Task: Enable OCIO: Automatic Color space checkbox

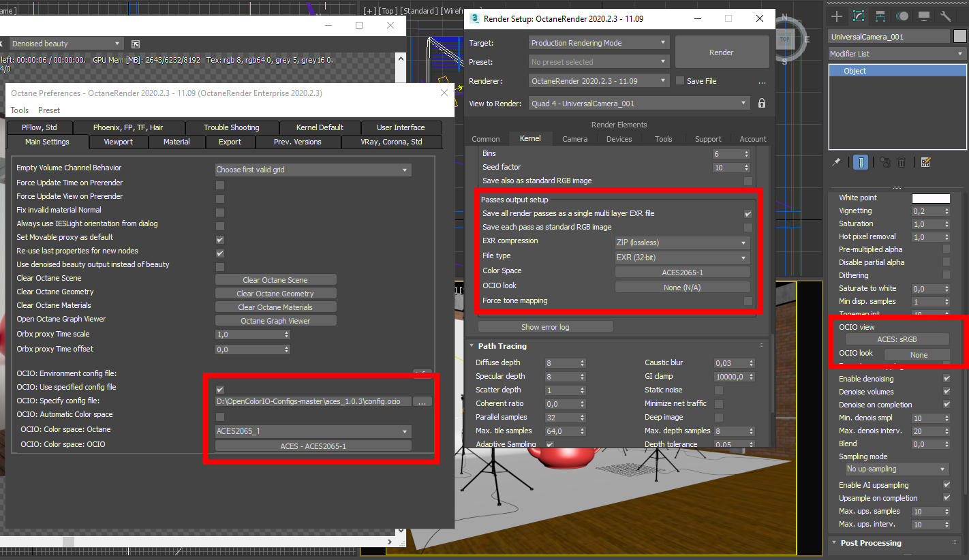Action: (x=220, y=416)
